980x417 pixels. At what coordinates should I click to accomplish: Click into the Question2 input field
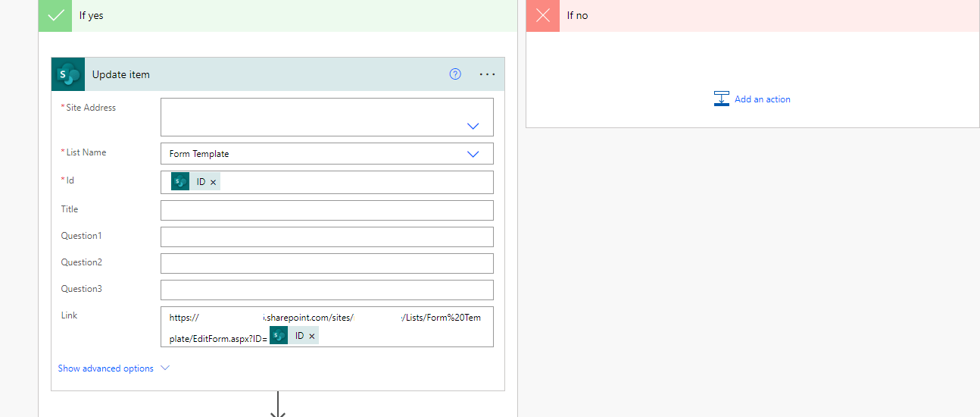327,263
